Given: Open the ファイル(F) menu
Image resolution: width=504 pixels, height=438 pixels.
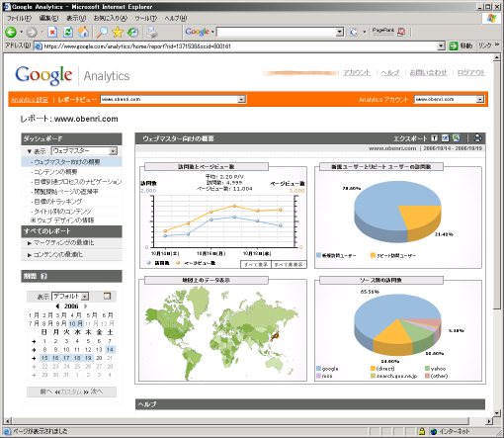Looking at the screenshot, I should pyautogui.click(x=19, y=18).
